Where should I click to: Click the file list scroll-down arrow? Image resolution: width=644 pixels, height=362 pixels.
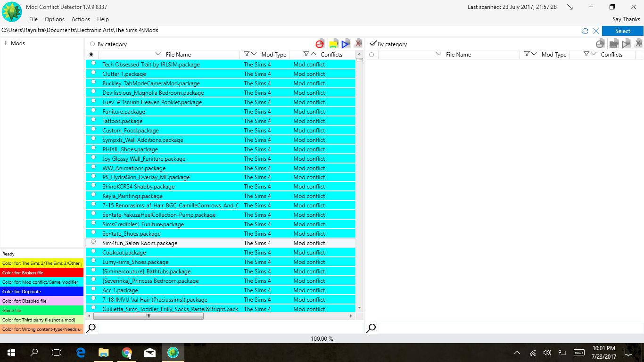coord(359,308)
